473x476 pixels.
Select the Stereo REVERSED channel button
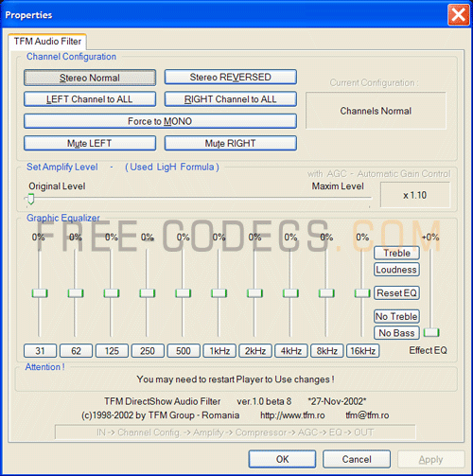tap(231, 77)
